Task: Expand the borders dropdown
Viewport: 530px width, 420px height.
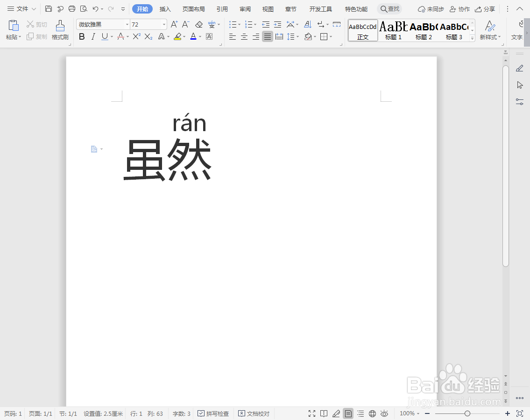Action: [x=331, y=37]
